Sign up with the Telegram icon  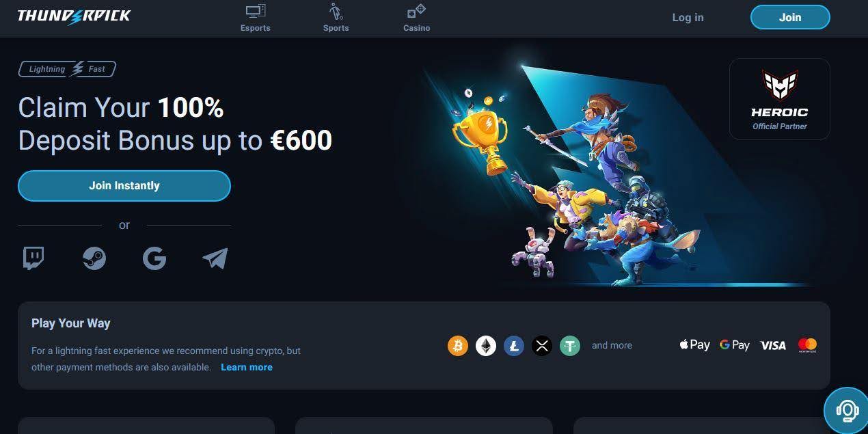click(215, 258)
